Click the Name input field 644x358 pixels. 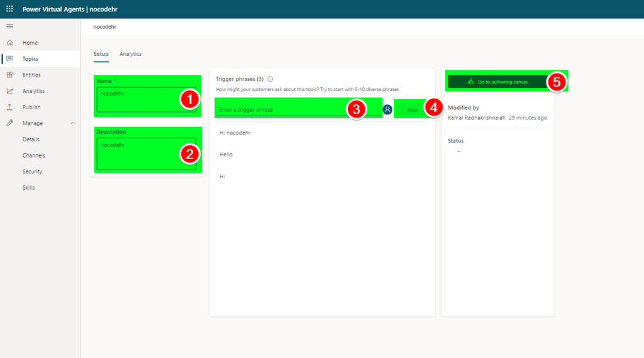click(x=146, y=99)
